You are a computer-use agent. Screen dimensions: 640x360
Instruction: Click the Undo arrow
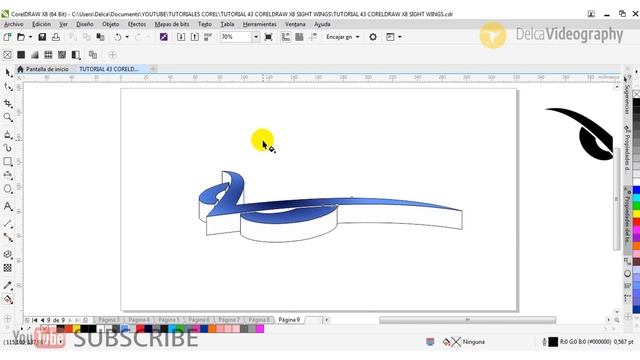point(118,37)
